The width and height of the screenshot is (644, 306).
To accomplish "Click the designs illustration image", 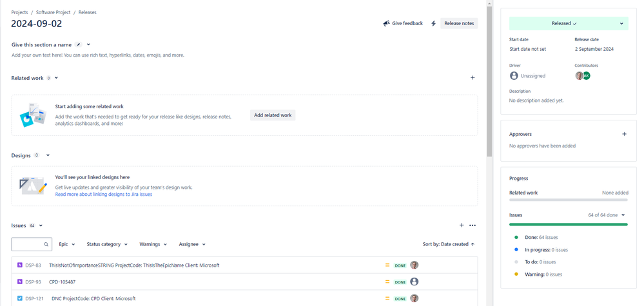I will pyautogui.click(x=33, y=186).
